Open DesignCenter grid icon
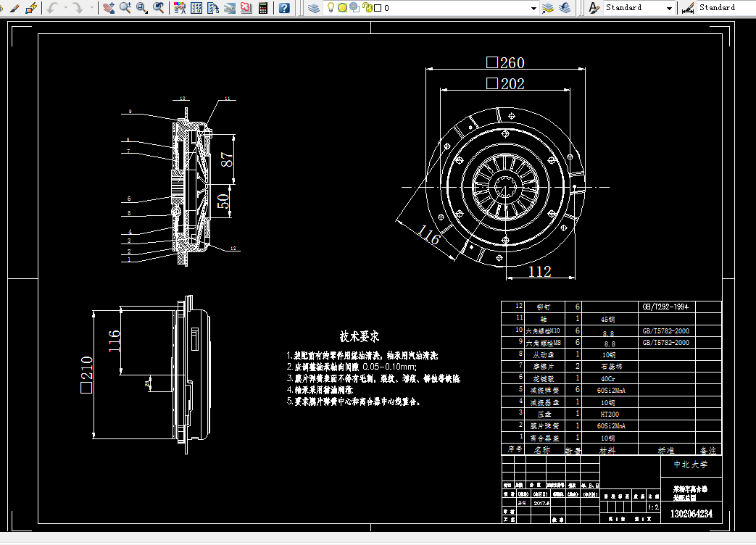Image resolution: width=756 pixels, height=545 pixels. pyautogui.click(x=196, y=8)
